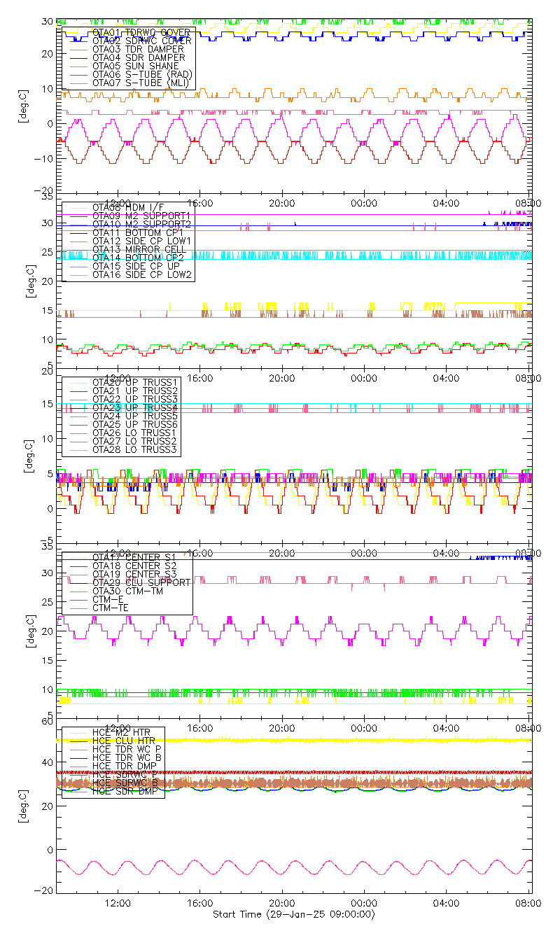Click the OTA08 HDM I/F legend label
The image size is (560, 945).
pyautogui.click(x=127, y=206)
